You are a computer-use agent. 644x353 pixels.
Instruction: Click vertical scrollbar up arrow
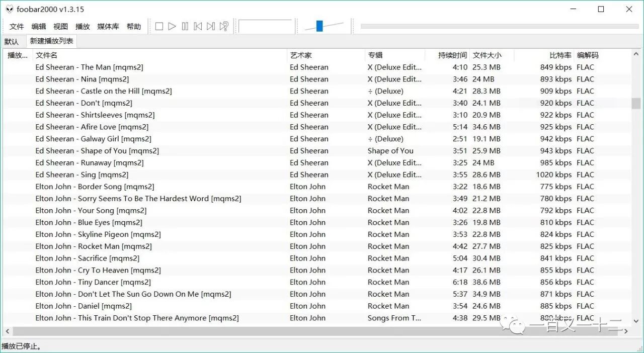[636, 54]
